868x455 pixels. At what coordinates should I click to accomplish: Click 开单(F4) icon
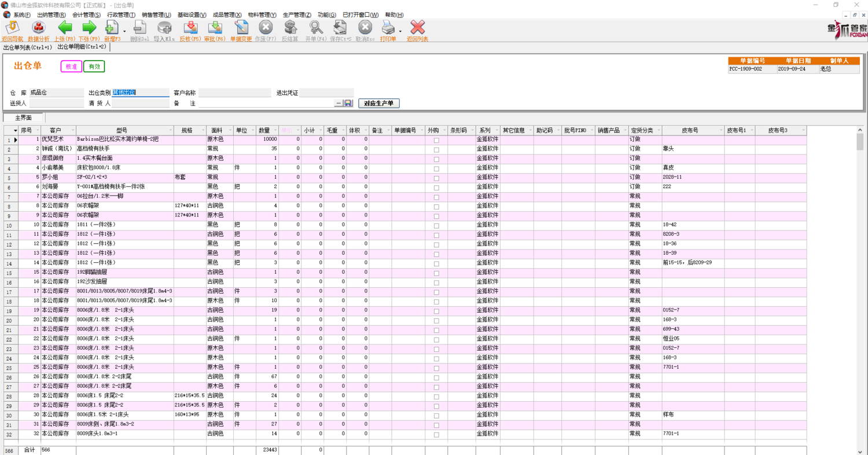(x=316, y=31)
